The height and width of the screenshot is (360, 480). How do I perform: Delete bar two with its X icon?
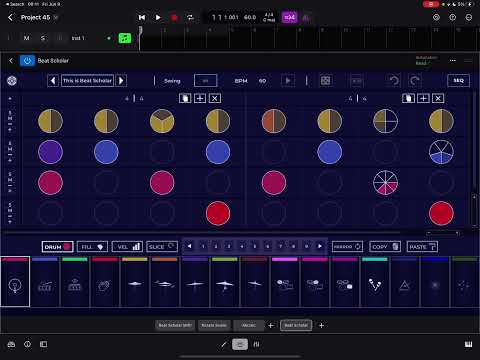(438, 98)
